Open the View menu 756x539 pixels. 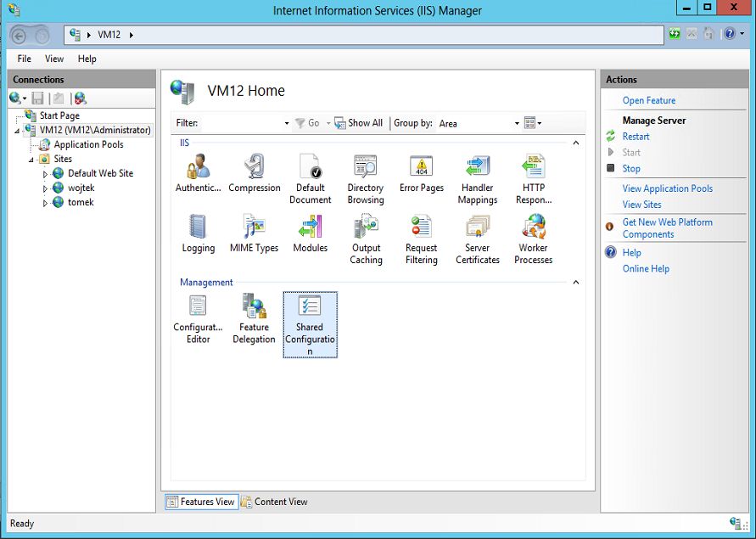(x=54, y=59)
